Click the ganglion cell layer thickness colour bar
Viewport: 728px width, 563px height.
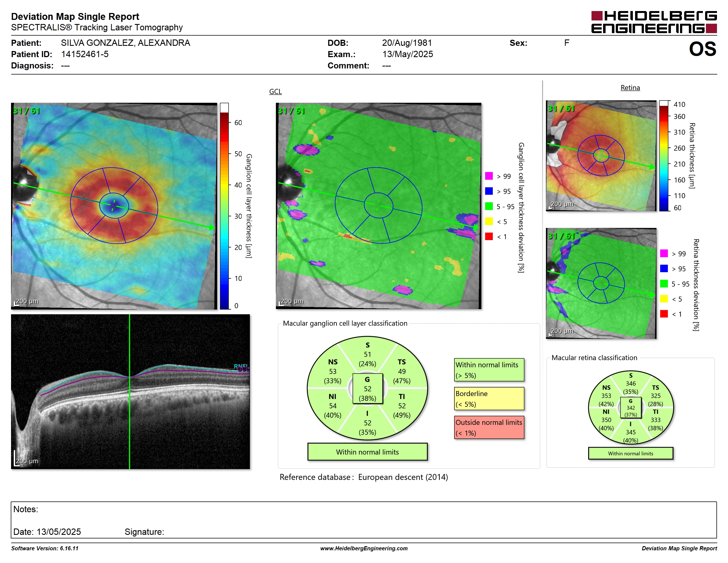coord(224,206)
